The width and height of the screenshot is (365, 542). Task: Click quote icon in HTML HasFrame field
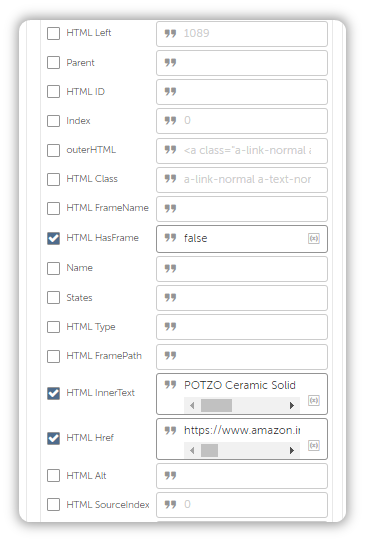tap(170, 238)
